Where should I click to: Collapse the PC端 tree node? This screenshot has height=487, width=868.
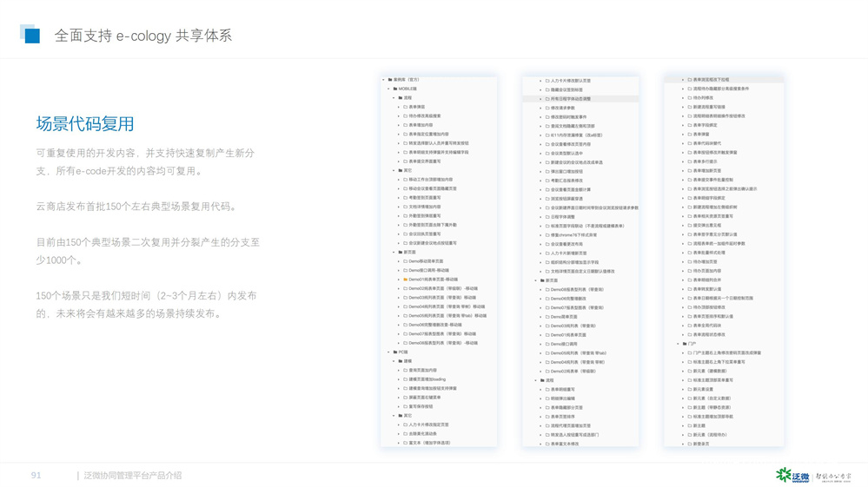click(388, 352)
